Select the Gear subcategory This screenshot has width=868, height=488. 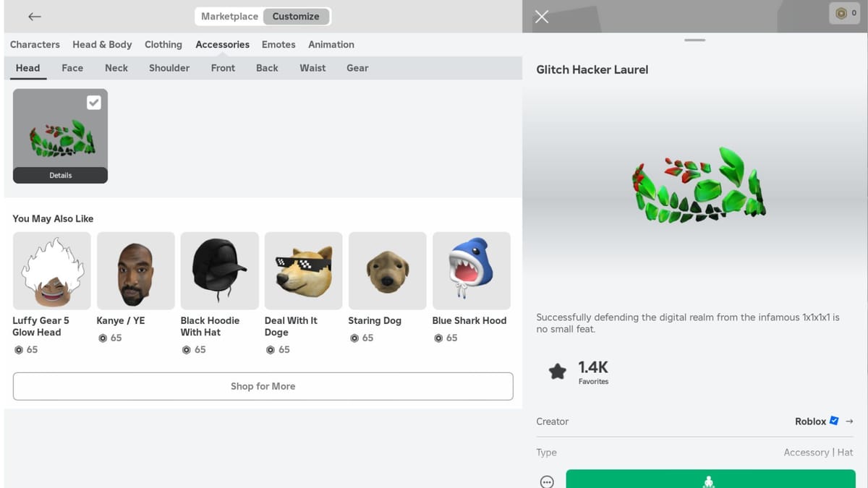coord(357,68)
